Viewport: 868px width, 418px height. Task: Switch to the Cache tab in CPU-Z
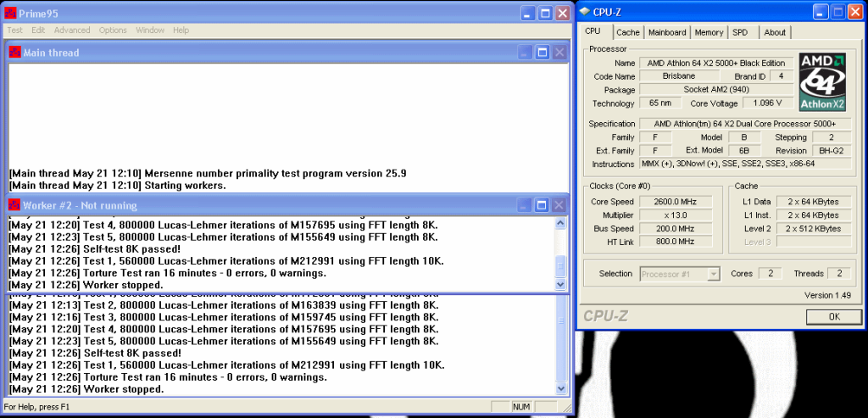pyautogui.click(x=628, y=33)
